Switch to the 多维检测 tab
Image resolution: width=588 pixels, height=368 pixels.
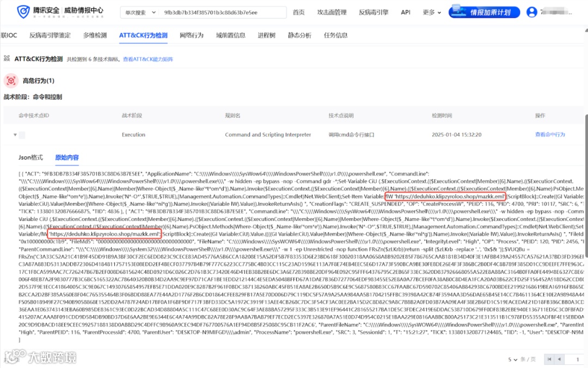click(95, 35)
